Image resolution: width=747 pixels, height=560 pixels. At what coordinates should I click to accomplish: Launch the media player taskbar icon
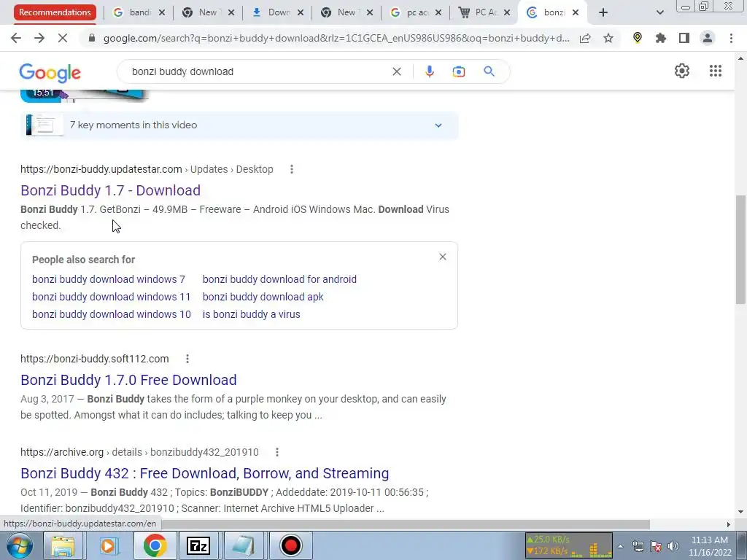coord(109,545)
